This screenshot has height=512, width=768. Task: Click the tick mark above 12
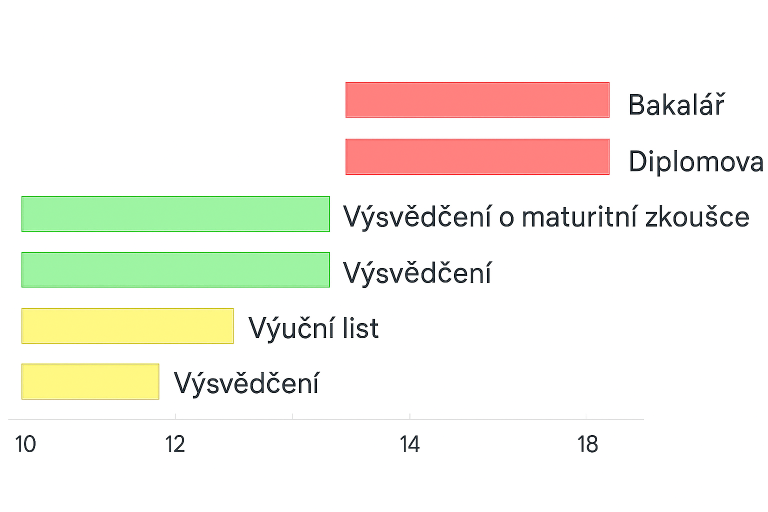(x=175, y=416)
